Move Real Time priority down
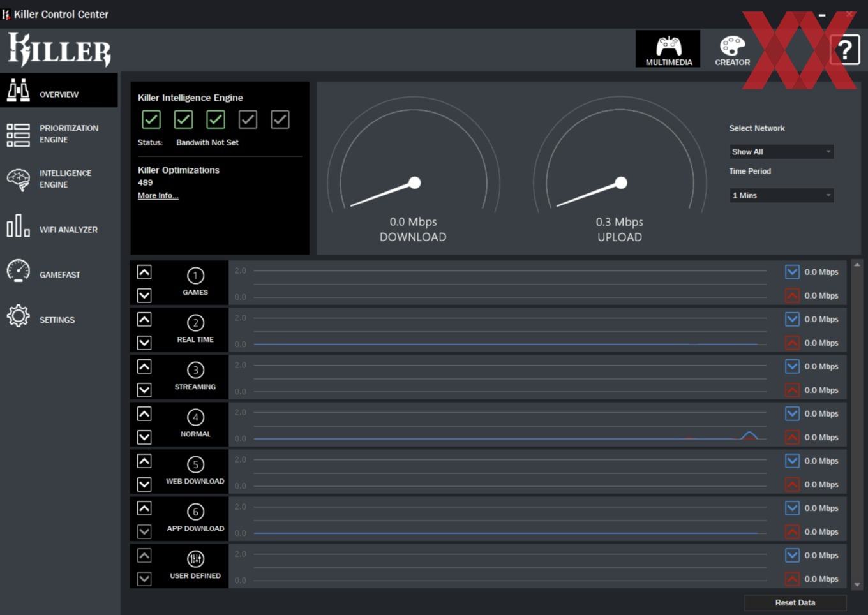This screenshot has height=615, width=868. pyautogui.click(x=144, y=343)
